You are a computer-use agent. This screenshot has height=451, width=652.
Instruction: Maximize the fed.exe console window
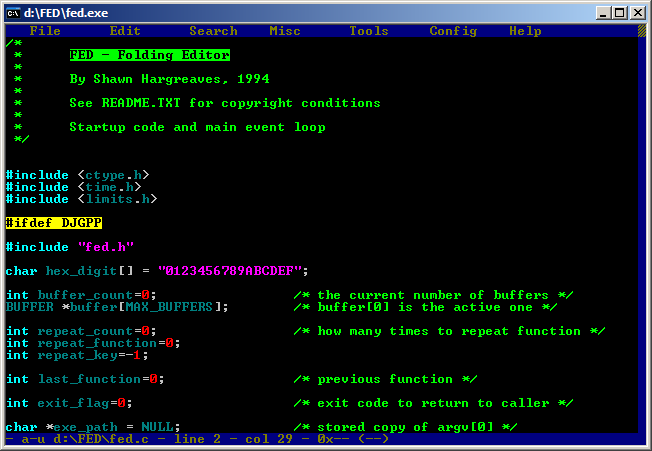point(620,12)
